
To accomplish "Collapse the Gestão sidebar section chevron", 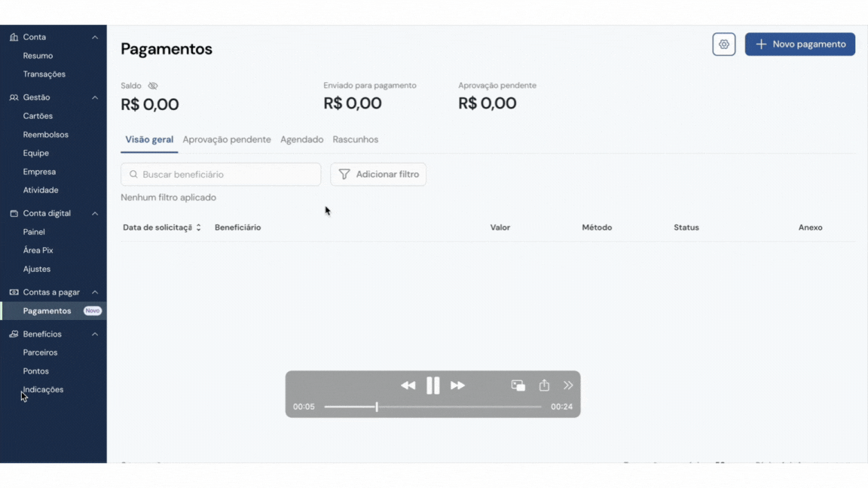I will pyautogui.click(x=95, y=97).
